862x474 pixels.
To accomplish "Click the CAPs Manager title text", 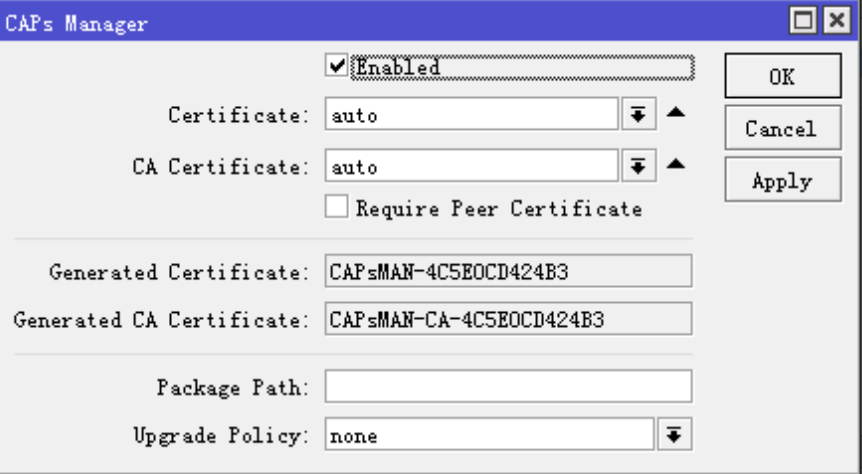I will 76,24.
